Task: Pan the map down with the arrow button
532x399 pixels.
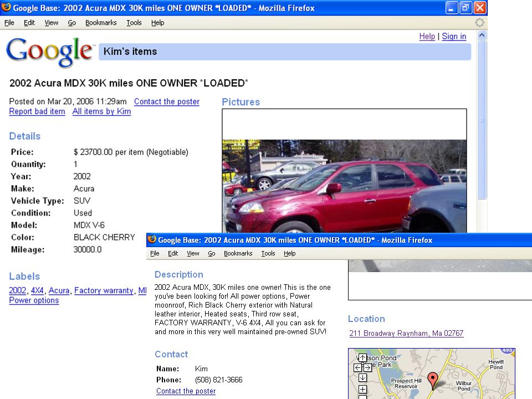Action: pos(362,377)
